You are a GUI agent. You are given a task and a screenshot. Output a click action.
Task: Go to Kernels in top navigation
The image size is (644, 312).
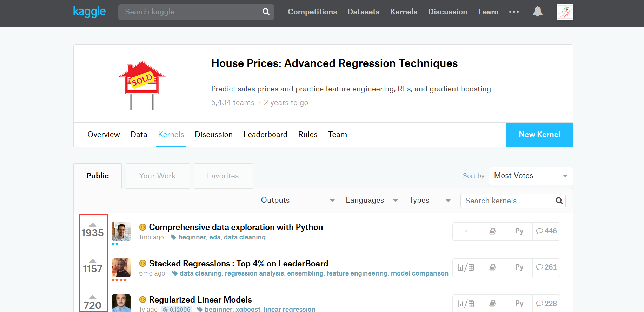click(x=404, y=12)
